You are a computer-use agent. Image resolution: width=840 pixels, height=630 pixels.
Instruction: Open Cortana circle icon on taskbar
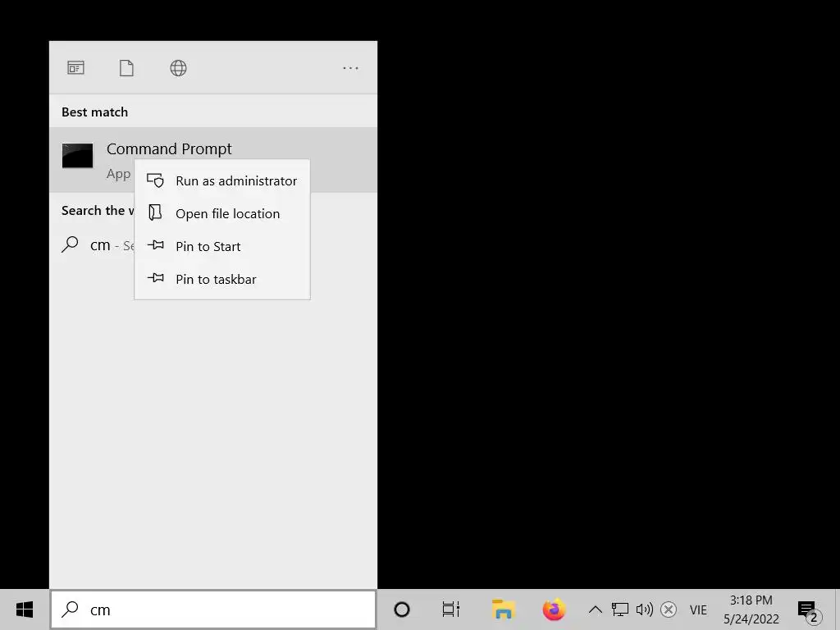click(402, 609)
